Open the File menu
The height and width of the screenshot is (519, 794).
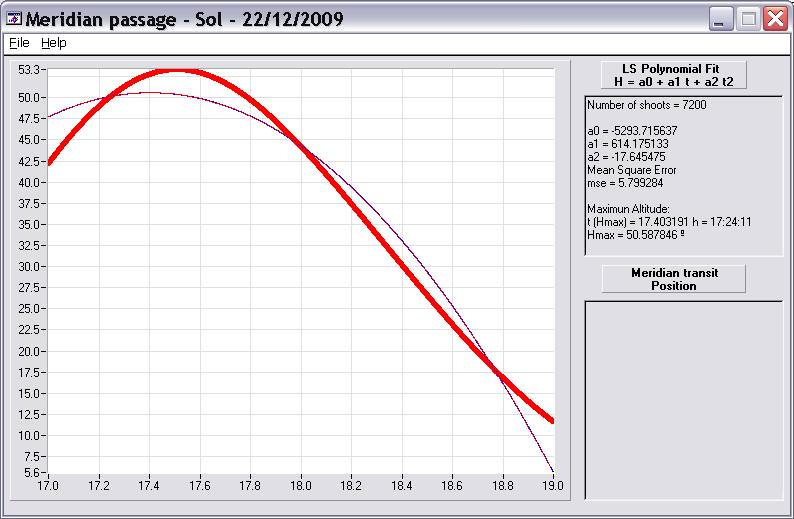(20, 43)
